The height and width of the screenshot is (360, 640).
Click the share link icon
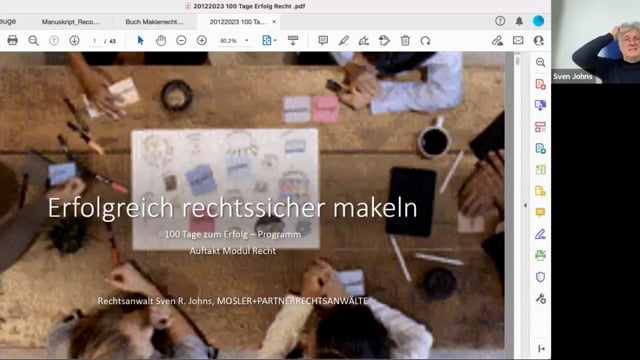click(497, 40)
